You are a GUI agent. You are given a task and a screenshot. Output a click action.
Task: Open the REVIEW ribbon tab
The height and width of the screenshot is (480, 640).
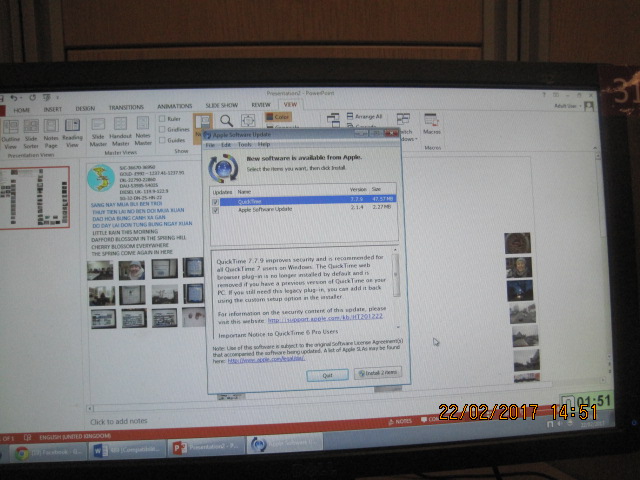[x=261, y=105]
